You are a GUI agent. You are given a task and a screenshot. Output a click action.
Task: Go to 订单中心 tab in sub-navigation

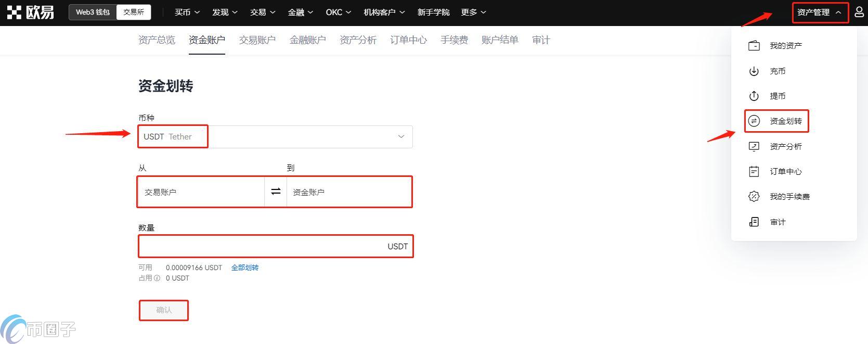tap(408, 40)
